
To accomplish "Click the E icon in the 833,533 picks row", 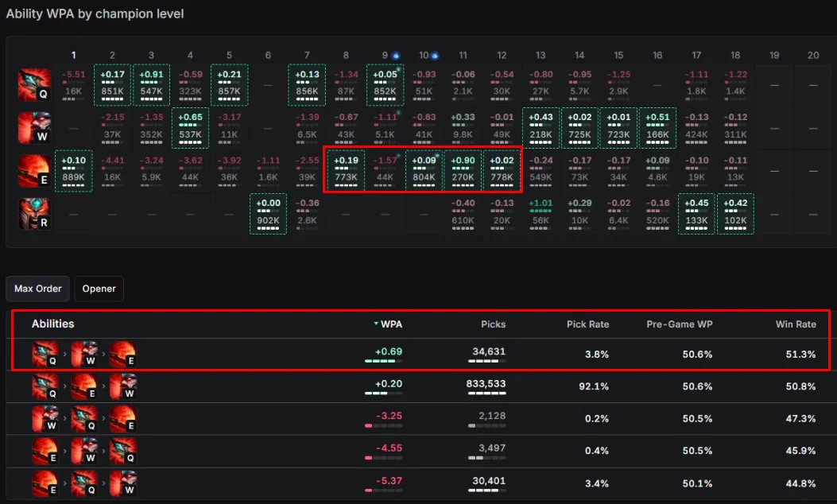I will [x=83, y=386].
